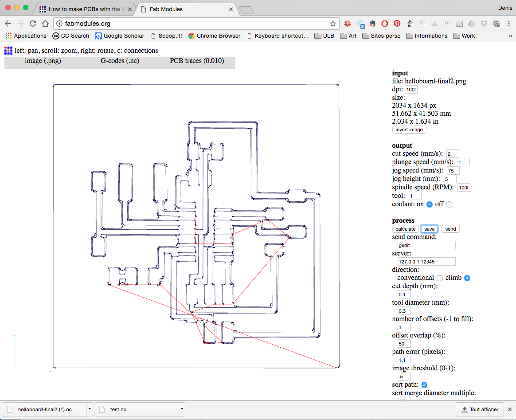Expand the Work bookmarks folder
516x420 pixels.
(464, 36)
